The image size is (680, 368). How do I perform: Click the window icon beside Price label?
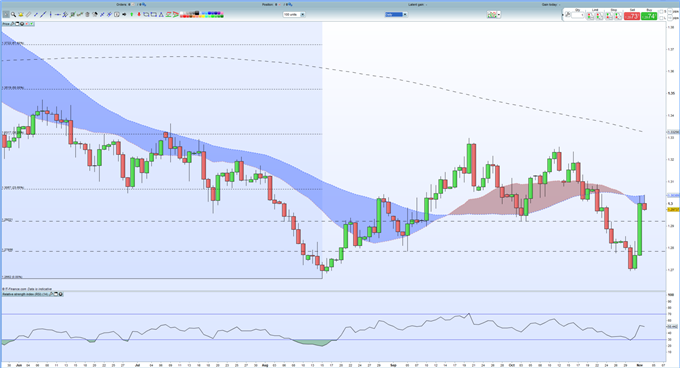[17, 24]
